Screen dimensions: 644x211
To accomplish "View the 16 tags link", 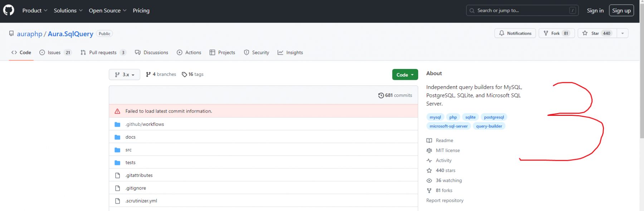I will 193,74.
